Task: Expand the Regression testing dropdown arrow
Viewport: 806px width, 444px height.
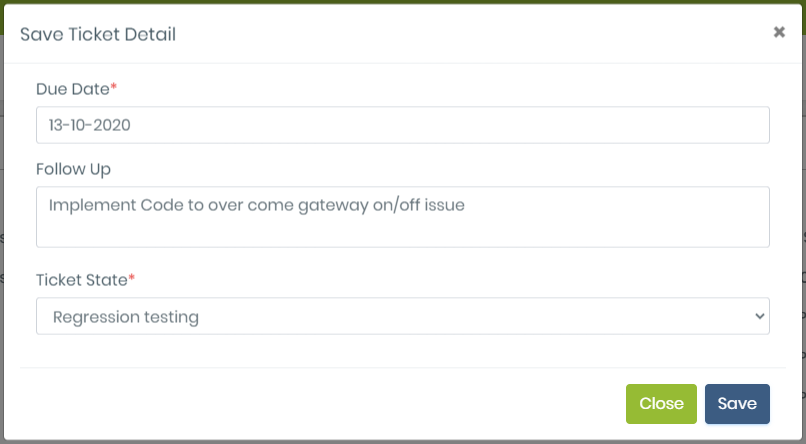Action: (758, 316)
